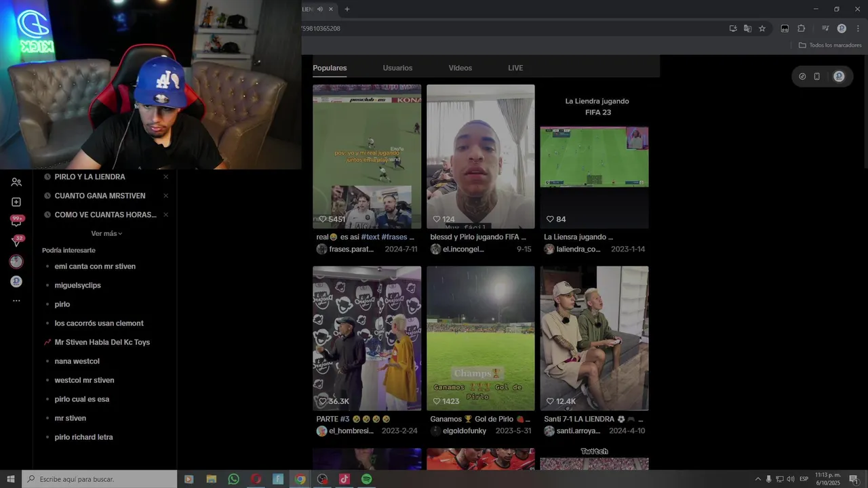Open a new browser tab
The image size is (868, 488).
347,9
